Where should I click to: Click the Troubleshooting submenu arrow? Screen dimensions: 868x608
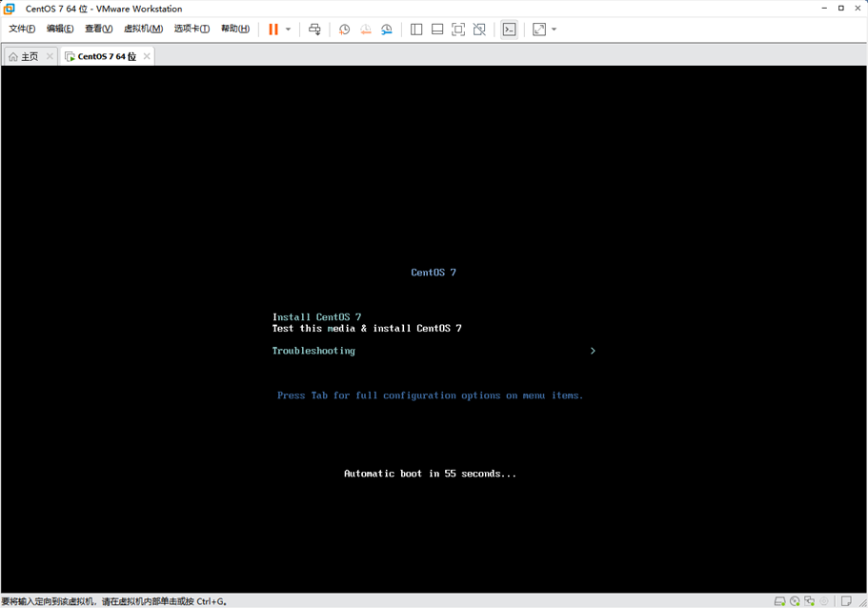point(593,351)
